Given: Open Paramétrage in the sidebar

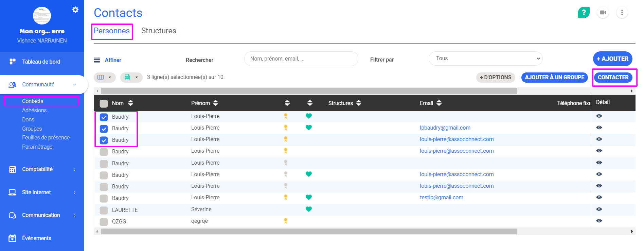Looking at the screenshot, I should pos(37,147).
